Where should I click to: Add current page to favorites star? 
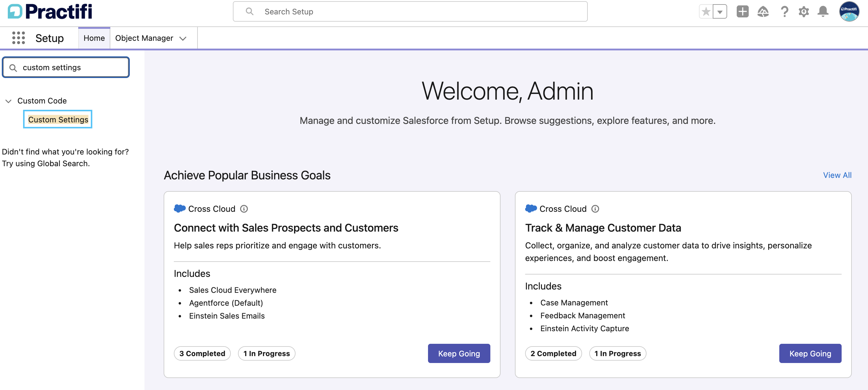click(706, 12)
